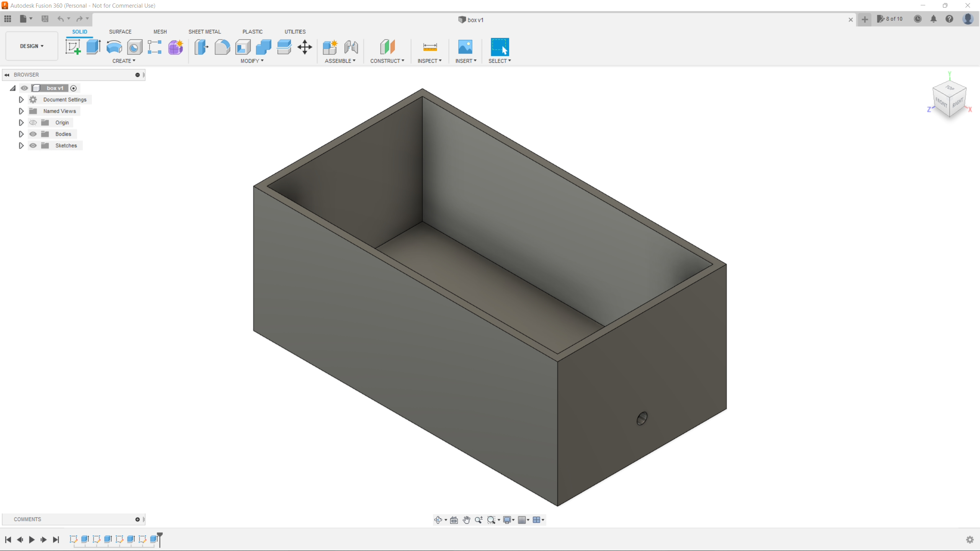Open the CONSTRUCT menu label
This screenshot has height=551, width=980.
pos(387,61)
